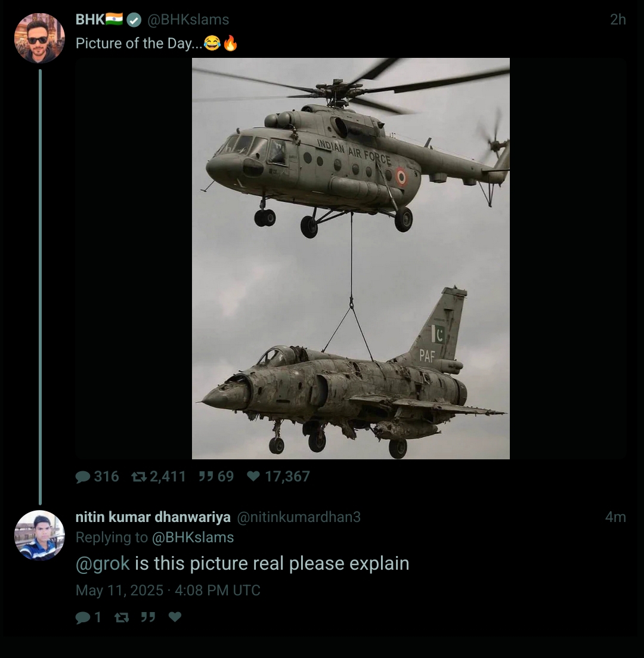Viewport: 644px width, 658px height.
Task: Select the @BHKslams handle
Action: pyautogui.click(x=188, y=19)
